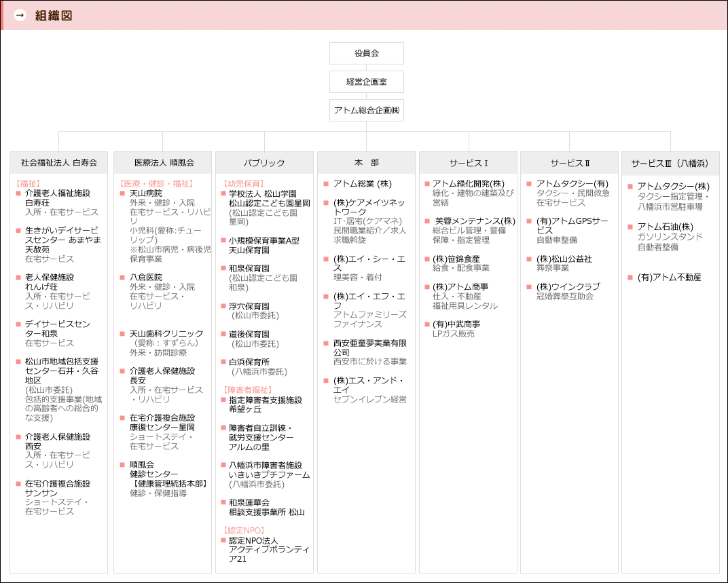Click (有)アトムGPSサービス entry

point(572,225)
